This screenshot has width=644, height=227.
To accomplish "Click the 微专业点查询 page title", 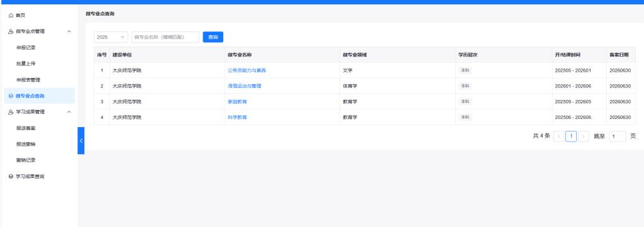I will tap(100, 14).
